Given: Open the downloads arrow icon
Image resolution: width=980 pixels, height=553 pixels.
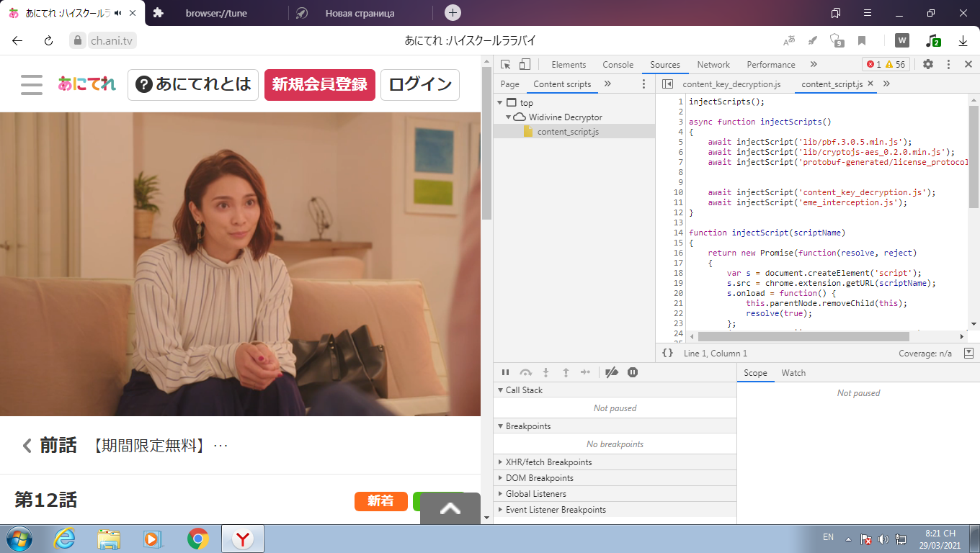Looking at the screenshot, I should [x=963, y=41].
